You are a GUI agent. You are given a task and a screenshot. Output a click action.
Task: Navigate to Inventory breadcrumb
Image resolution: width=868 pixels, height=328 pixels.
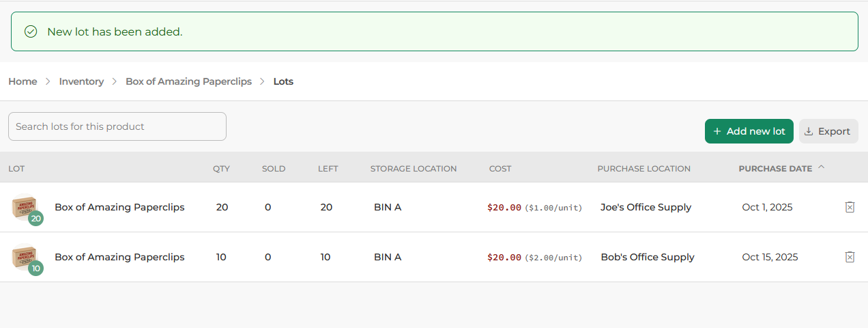pos(81,81)
